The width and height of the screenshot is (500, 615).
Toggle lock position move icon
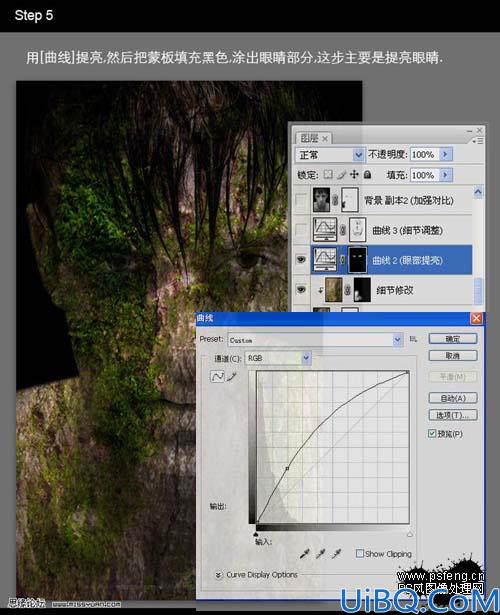[x=354, y=175]
